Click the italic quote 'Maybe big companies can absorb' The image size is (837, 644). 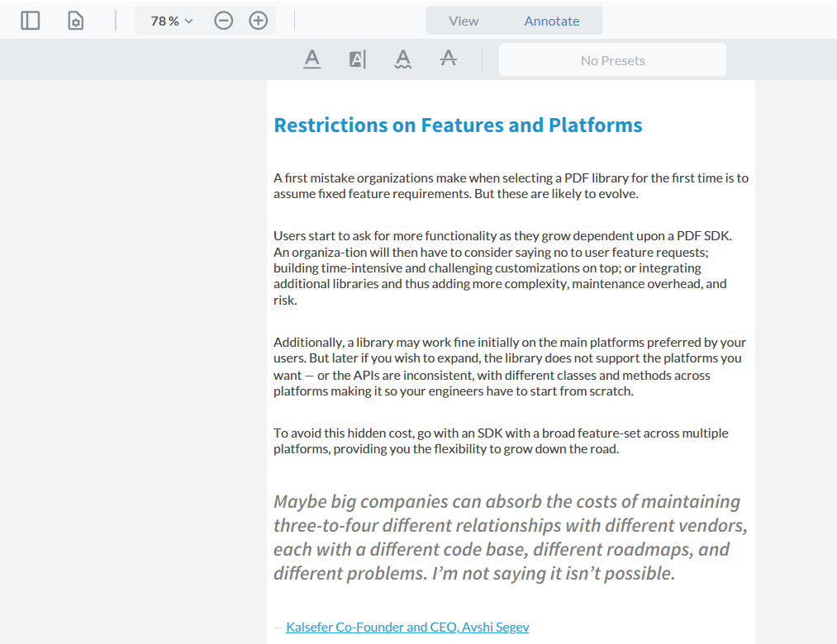(511, 537)
